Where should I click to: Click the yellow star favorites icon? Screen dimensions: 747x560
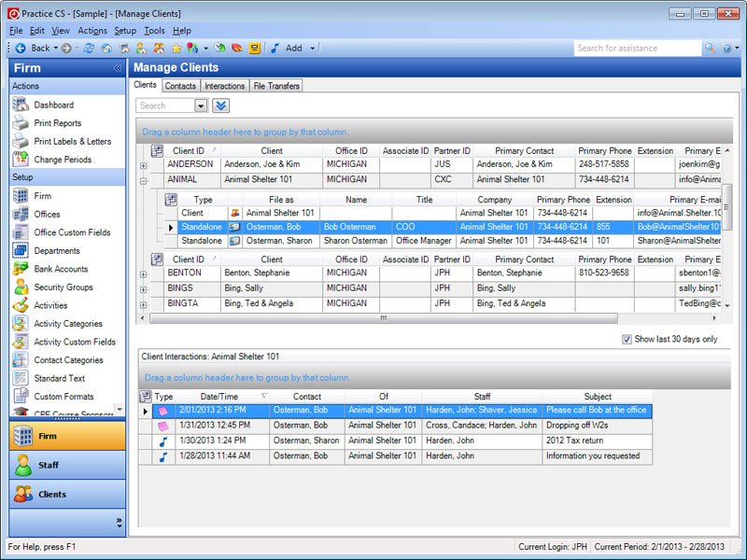176,49
